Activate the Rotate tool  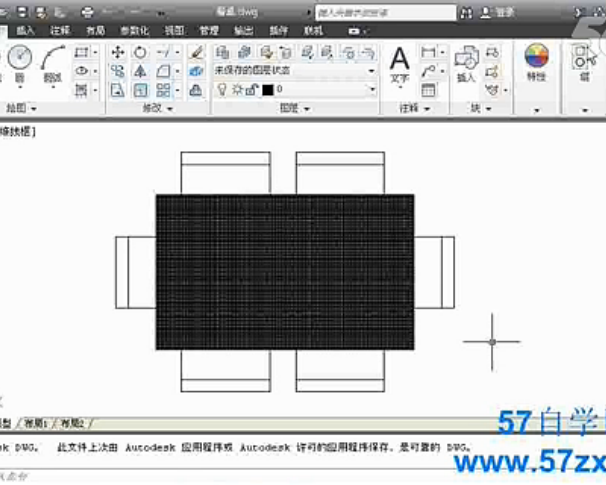(140, 52)
